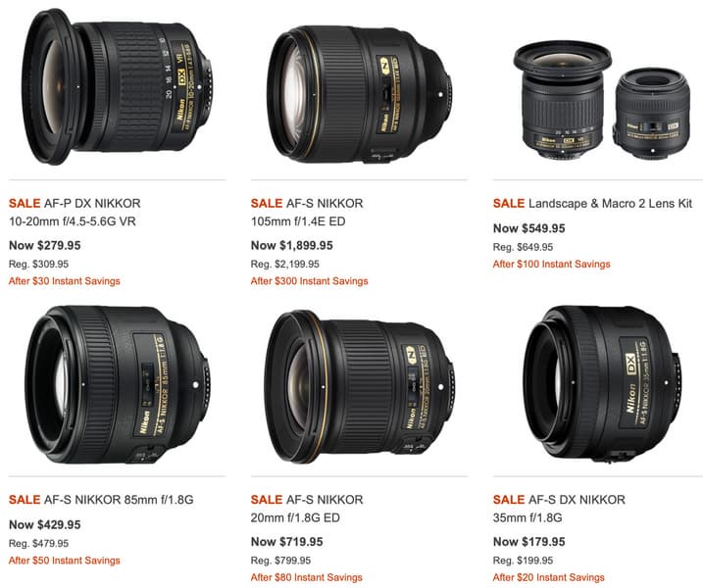The image size is (703, 588).
Task: Select the Now $1,899.95 price
Action: [x=292, y=246]
